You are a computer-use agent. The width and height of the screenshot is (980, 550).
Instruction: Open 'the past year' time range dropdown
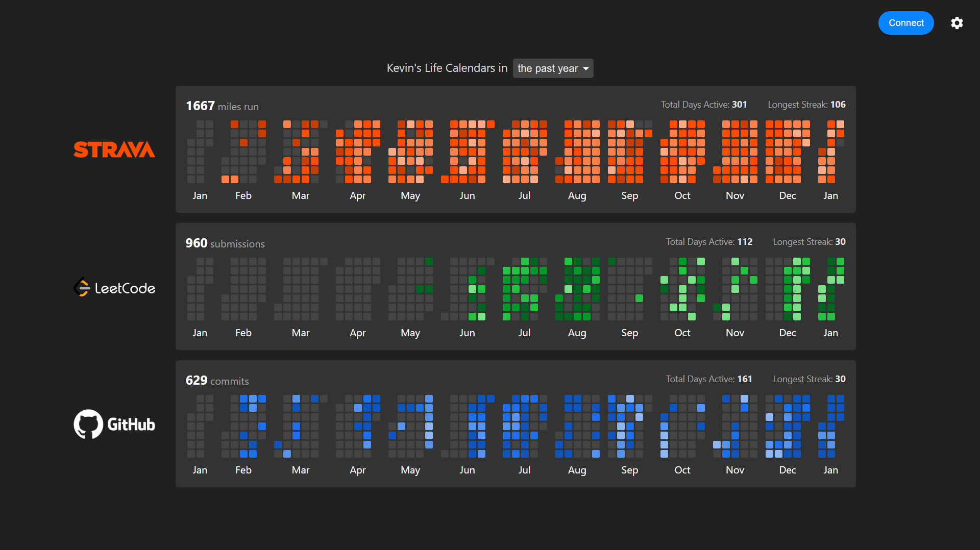[x=553, y=68]
